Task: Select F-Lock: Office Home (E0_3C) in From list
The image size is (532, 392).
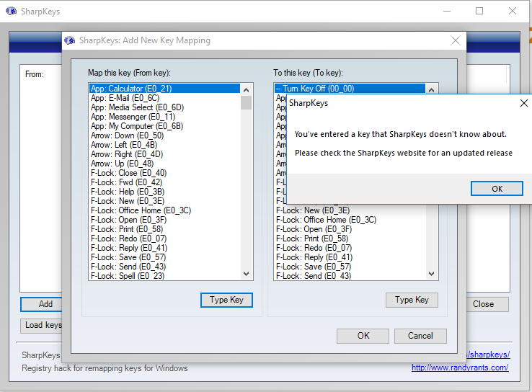Action: (x=164, y=210)
